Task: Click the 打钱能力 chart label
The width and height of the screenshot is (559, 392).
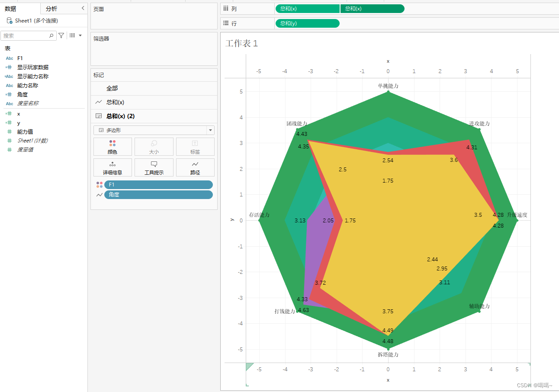Action: pos(285,311)
